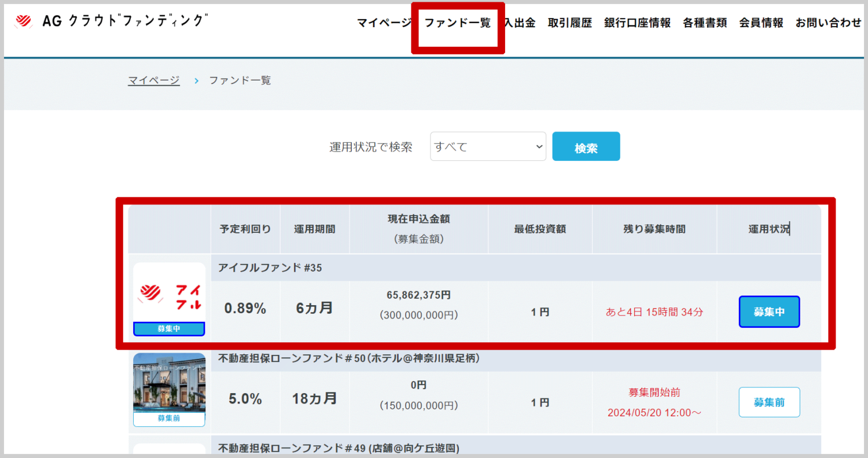Click the 不動産担保ローンファンド #49 title
868x458 pixels.
point(339,448)
